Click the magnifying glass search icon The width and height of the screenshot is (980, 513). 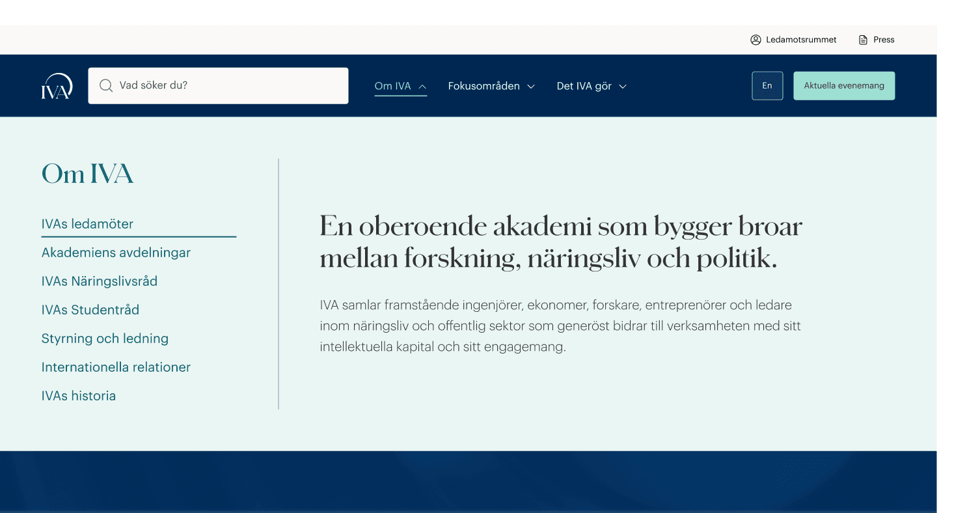[x=106, y=85]
